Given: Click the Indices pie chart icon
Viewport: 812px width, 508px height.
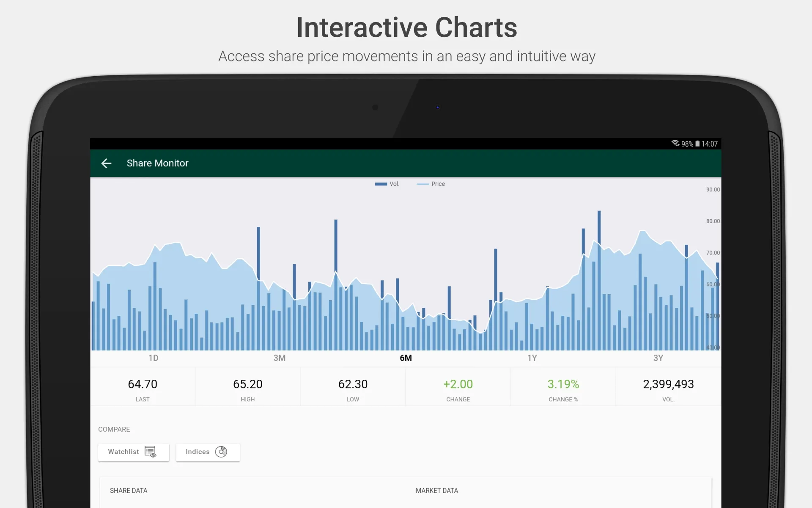Looking at the screenshot, I should click(x=221, y=452).
